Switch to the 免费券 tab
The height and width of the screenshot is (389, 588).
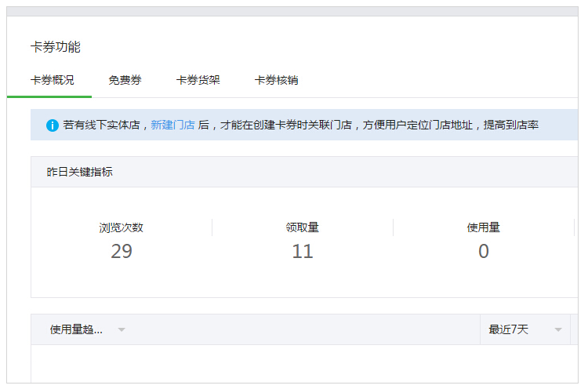click(125, 80)
